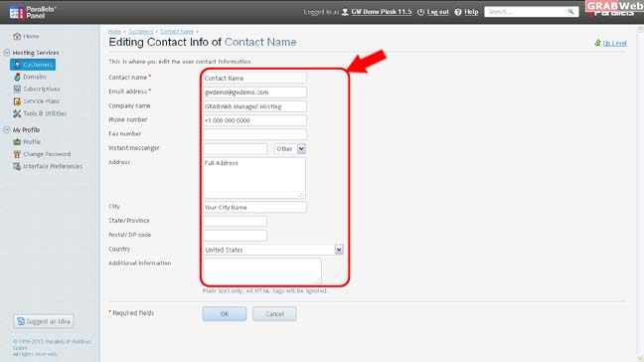Click the Up Level arrow icon
Viewport: 644px width, 362px height.
[x=597, y=43]
